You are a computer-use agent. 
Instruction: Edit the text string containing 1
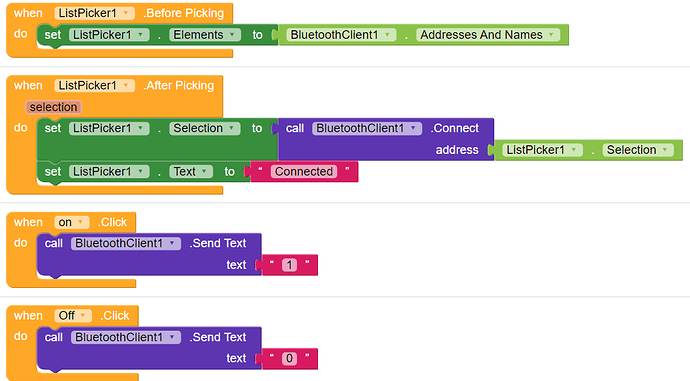(289, 265)
